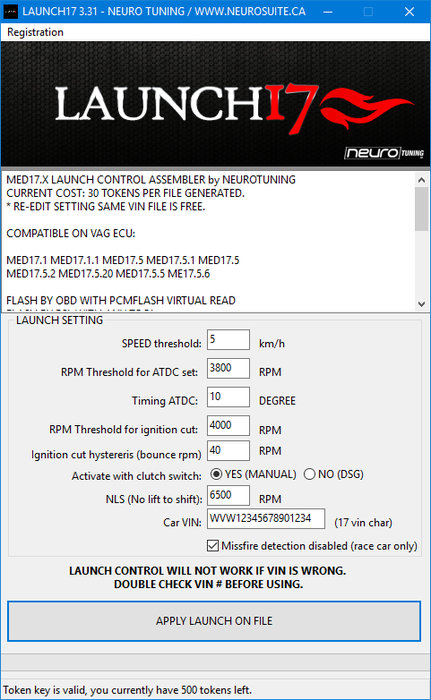This screenshot has width=431, height=700.
Task: Click 'DOUBLE CHECK VIN # BEFORE USING' warning
Action: point(208,584)
